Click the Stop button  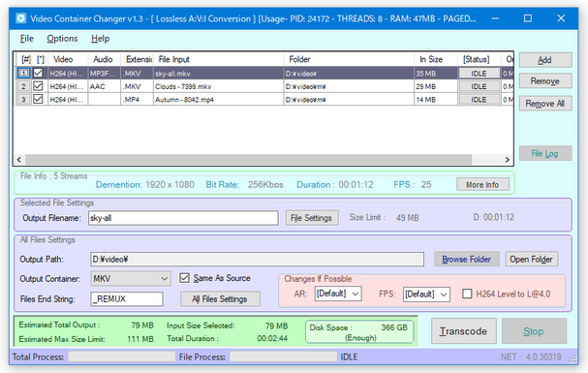534,331
